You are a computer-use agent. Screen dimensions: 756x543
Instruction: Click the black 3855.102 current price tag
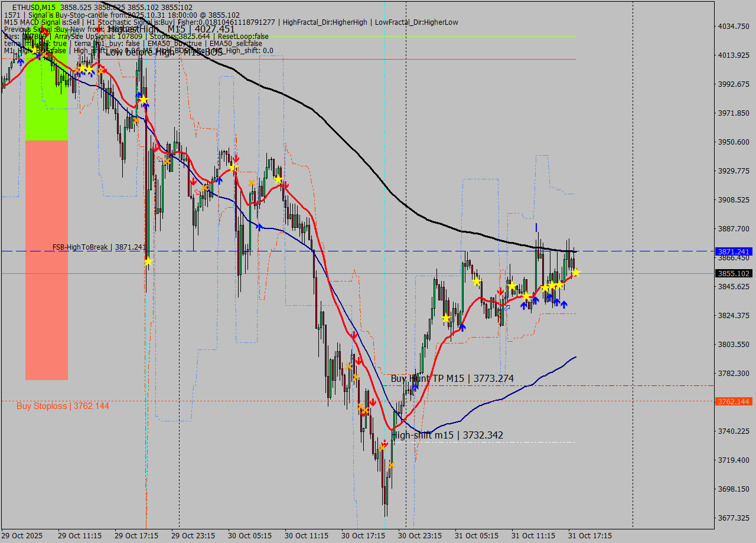tap(734, 273)
